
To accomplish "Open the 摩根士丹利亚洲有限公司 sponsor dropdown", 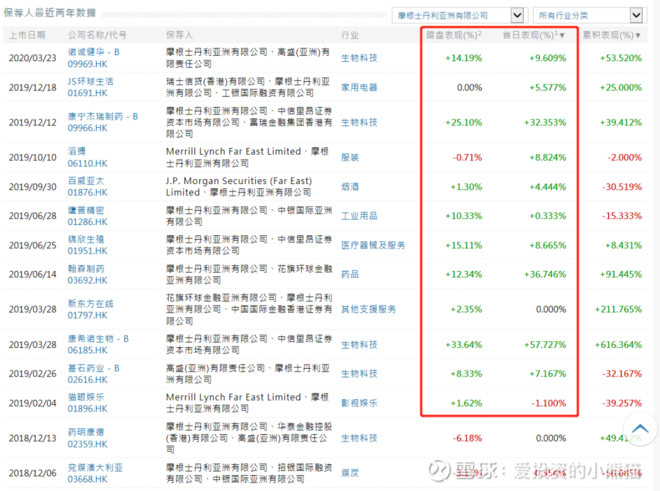I will click(x=458, y=16).
